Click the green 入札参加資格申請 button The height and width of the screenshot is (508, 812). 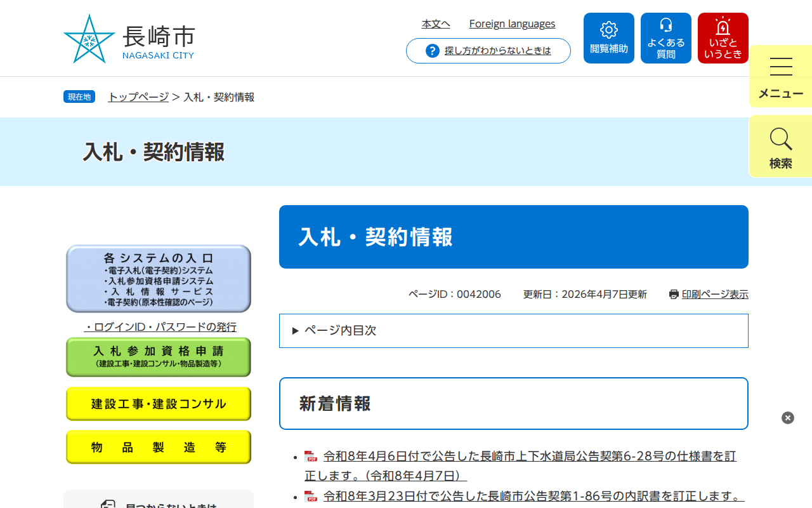point(158,357)
